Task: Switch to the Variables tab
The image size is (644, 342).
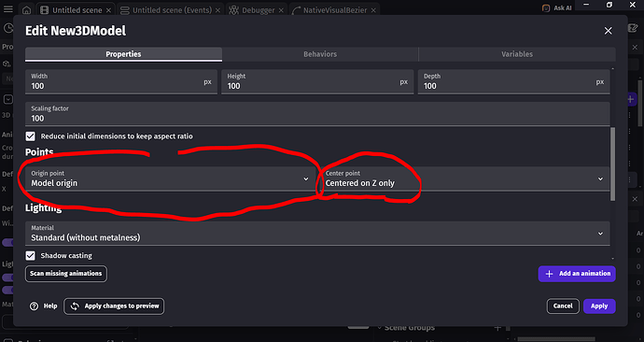Action: pos(517,54)
